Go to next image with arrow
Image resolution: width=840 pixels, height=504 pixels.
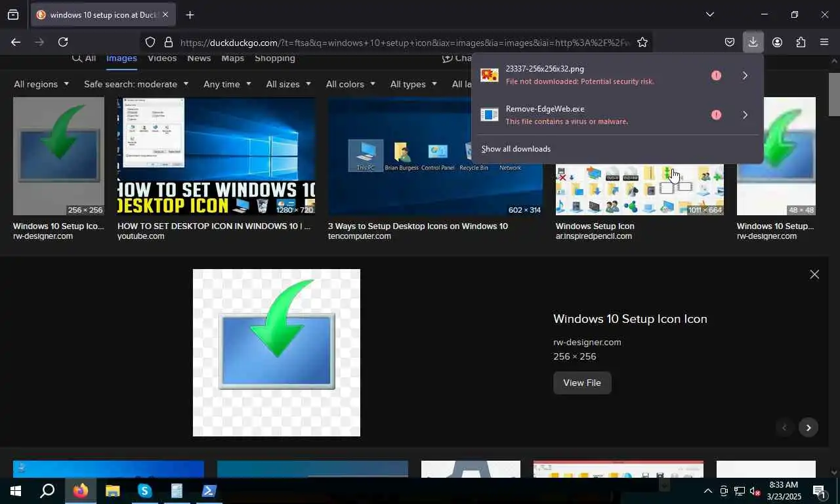tap(808, 427)
